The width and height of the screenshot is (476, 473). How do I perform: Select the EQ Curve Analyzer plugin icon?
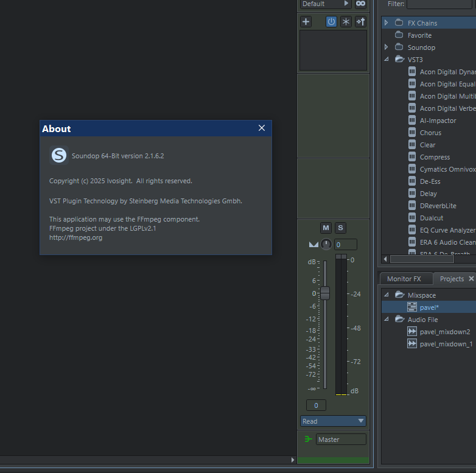tap(412, 230)
